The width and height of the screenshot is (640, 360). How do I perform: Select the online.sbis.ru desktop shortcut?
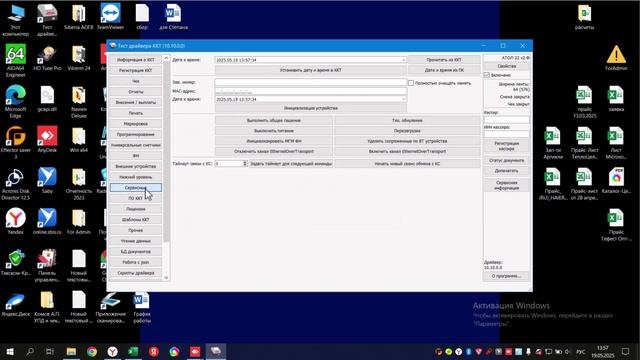pyautogui.click(x=47, y=221)
